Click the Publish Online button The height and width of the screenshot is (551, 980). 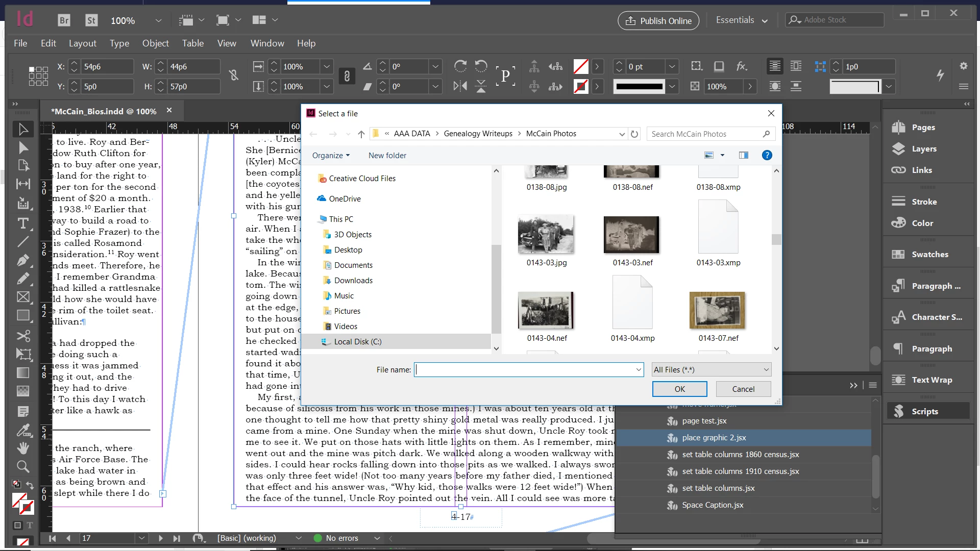tap(658, 20)
